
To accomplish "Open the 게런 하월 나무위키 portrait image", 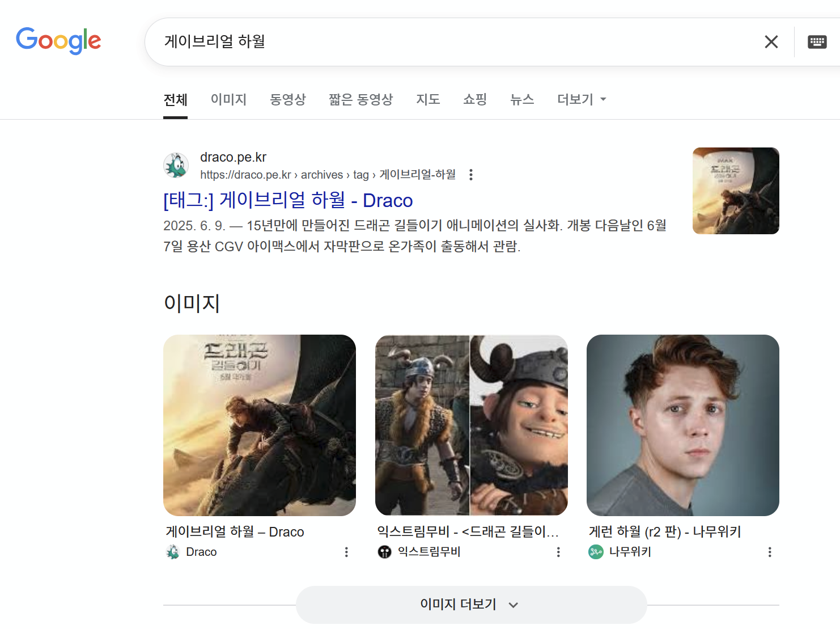I will tap(683, 425).
